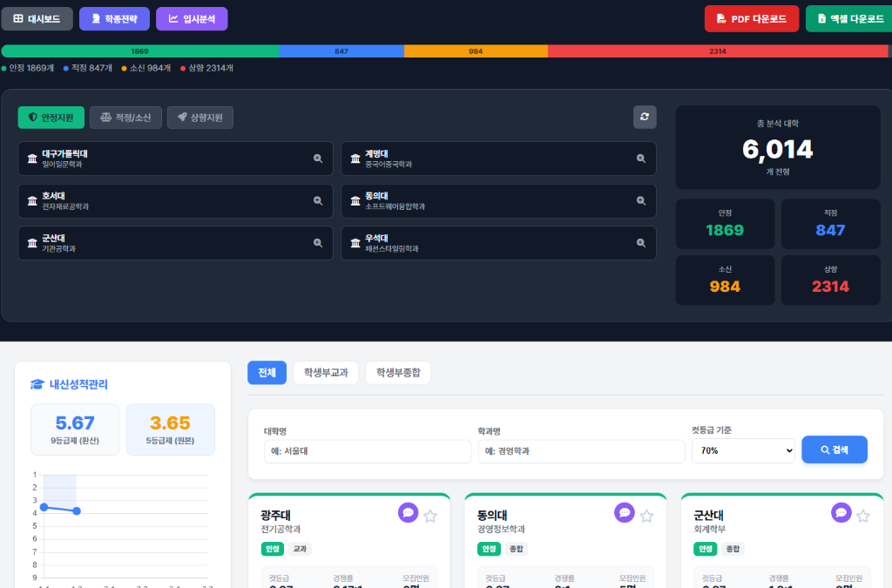Click magnifier icon on 계명대 row
Screen dimensions: 892x588
pos(641,159)
